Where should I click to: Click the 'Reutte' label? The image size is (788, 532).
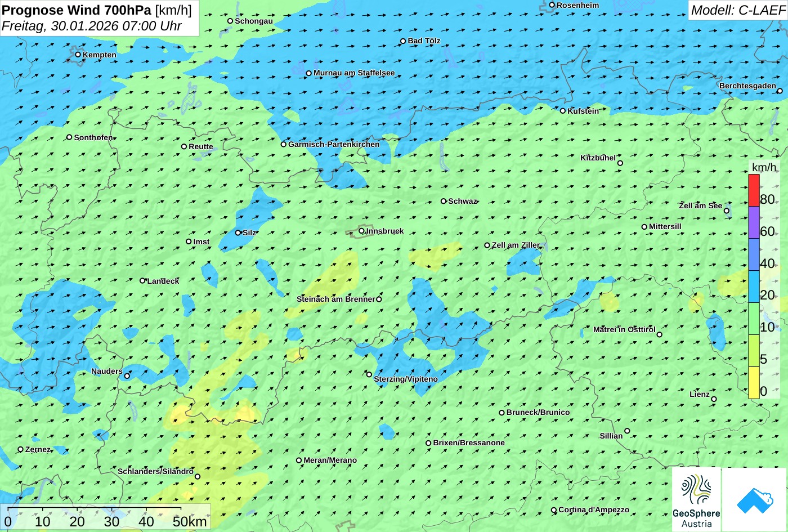[x=201, y=146]
